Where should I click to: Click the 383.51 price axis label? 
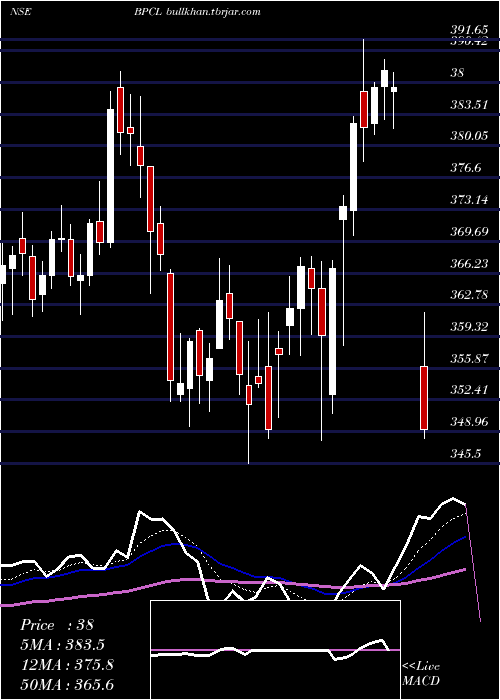tap(468, 105)
